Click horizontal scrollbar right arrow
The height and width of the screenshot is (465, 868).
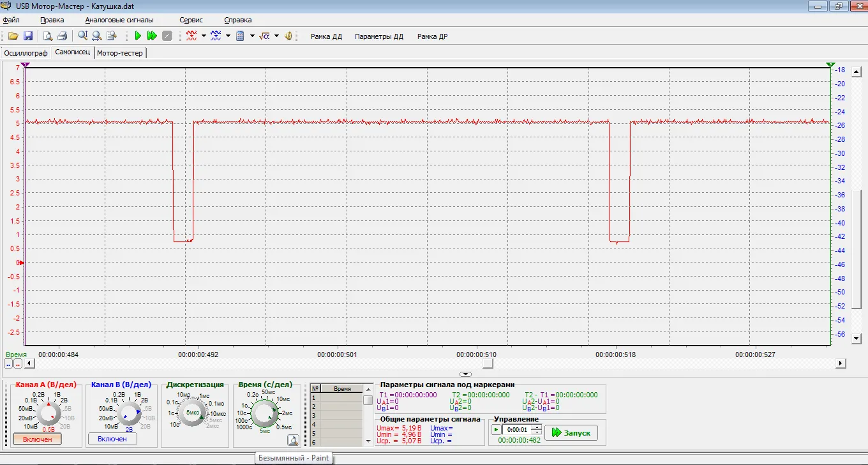point(841,363)
